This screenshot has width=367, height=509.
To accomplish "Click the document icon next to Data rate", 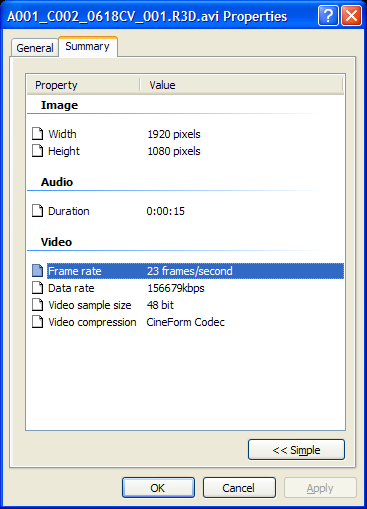I will (x=38, y=288).
